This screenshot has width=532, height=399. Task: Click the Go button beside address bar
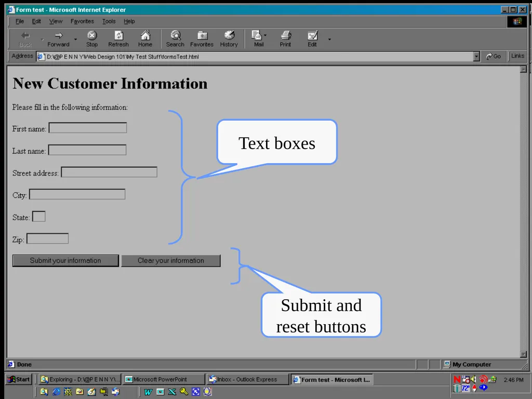[494, 56]
